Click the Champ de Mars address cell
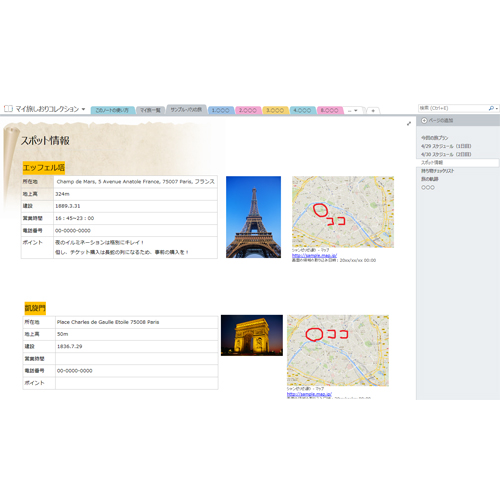Screen dimensions: 500x500 [x=135, y=182]
